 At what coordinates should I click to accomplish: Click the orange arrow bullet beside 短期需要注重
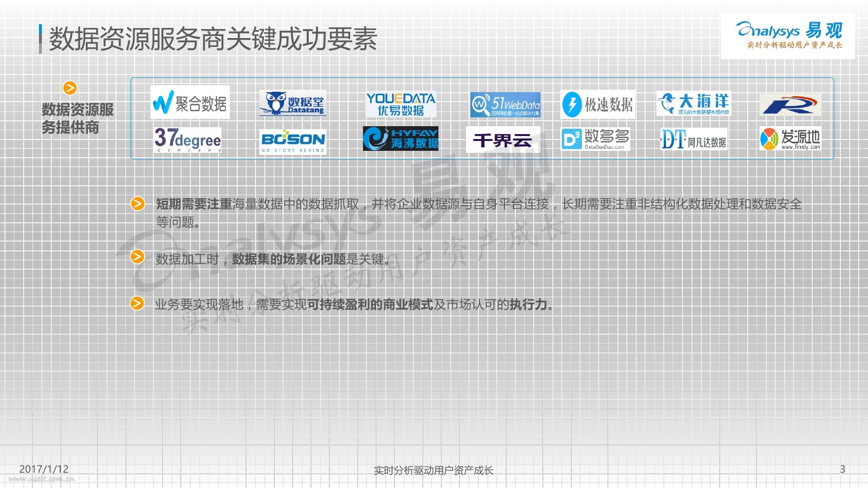138,204
